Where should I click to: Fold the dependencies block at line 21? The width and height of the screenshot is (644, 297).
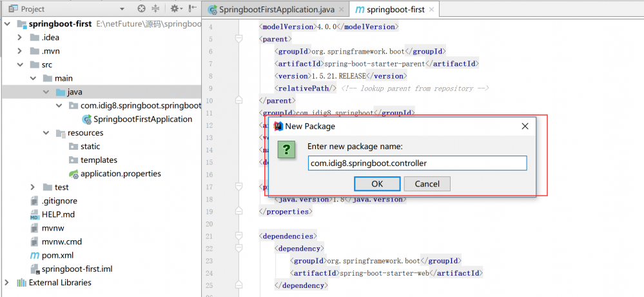tap(239, 236)
